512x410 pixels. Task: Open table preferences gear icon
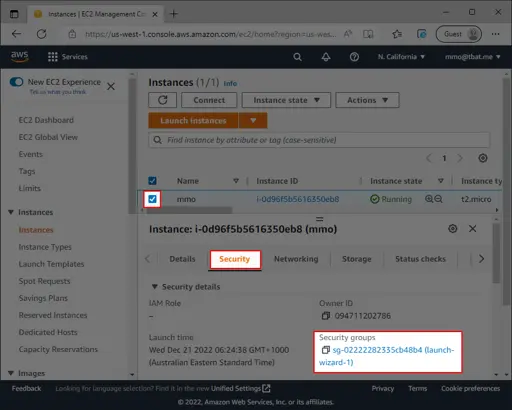coord(483,158)
